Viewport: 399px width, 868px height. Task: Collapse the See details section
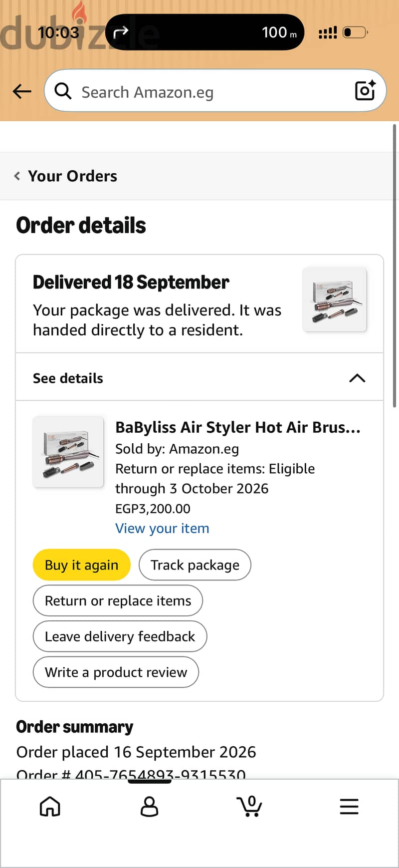(x=199, y=377)
